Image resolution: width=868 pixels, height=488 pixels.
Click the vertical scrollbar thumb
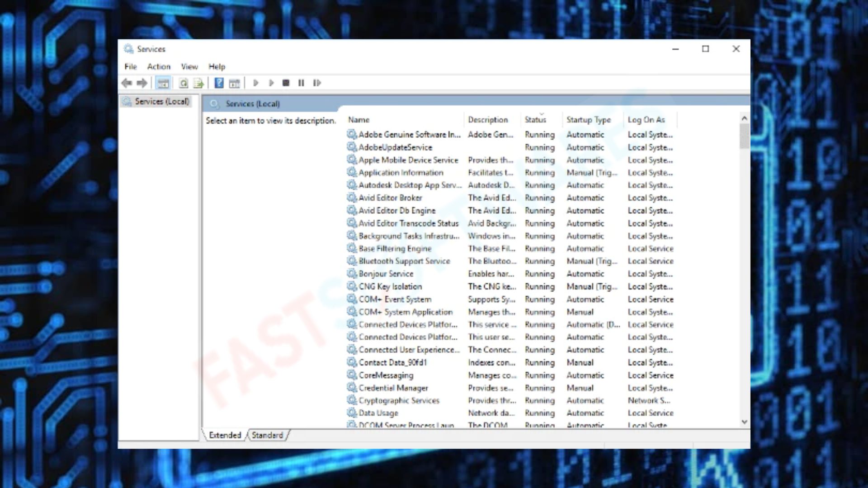pyautogui.click(x=744, y=136)
